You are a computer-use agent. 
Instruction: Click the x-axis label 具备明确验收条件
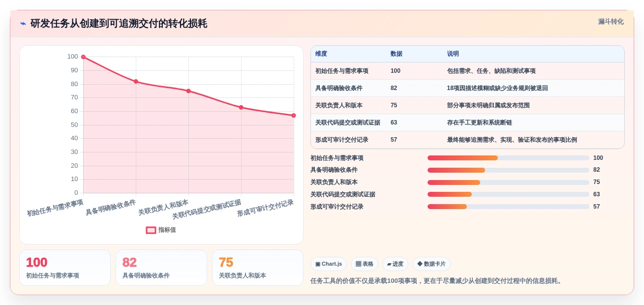(x=111, y=207)
